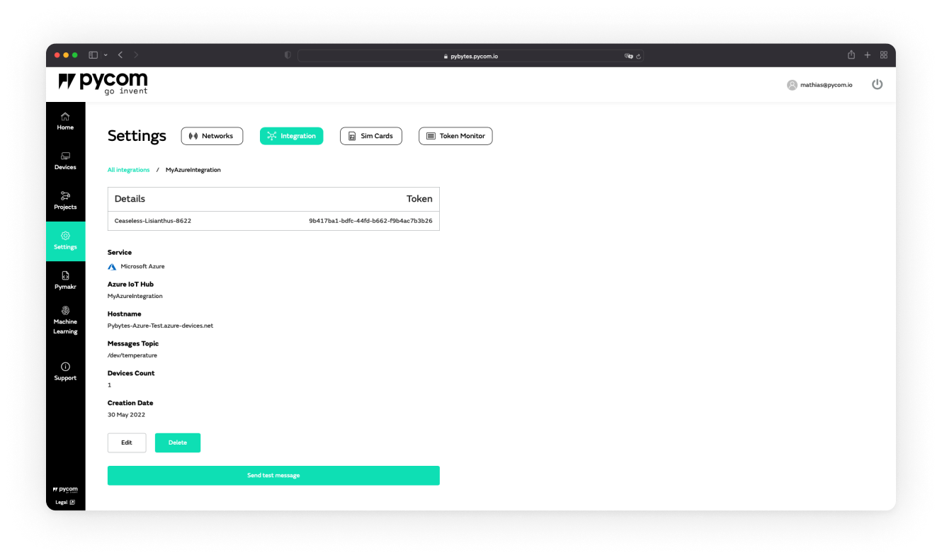Click the /dev/temperature topic value

132,355
